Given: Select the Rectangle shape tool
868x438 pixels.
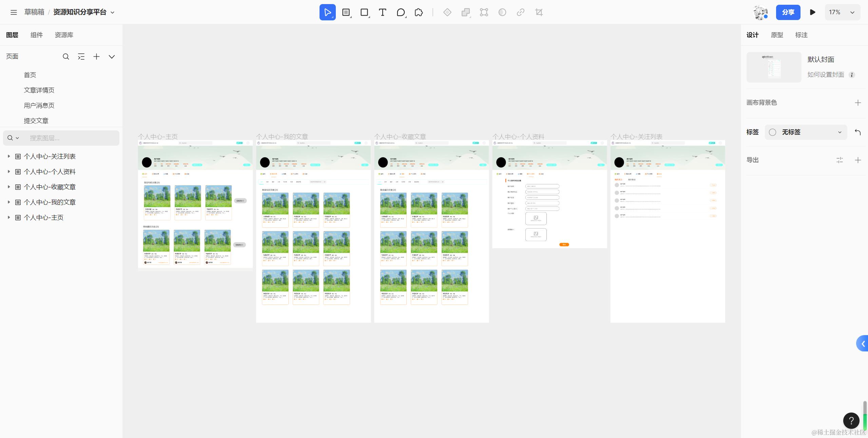Looking at the screenshot, I should click(364, 13).
